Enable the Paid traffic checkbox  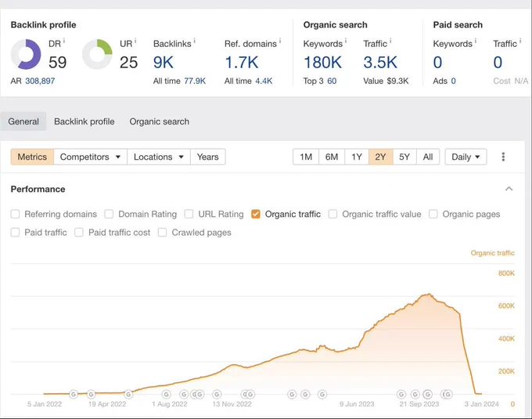pos(15,233)
